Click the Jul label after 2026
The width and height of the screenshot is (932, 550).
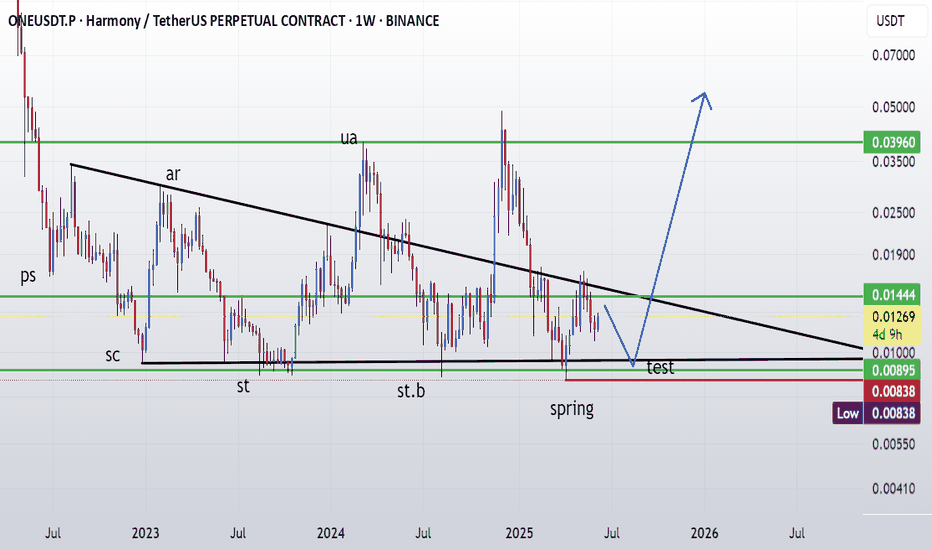[x=796, y=533]
